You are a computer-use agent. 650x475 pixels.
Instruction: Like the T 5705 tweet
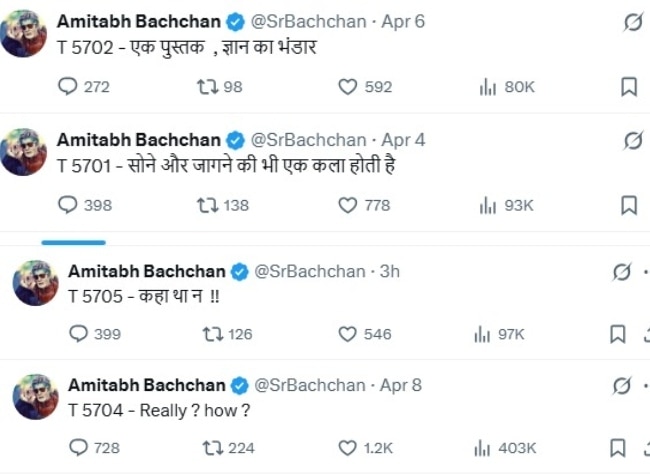(x=348, y=334)
